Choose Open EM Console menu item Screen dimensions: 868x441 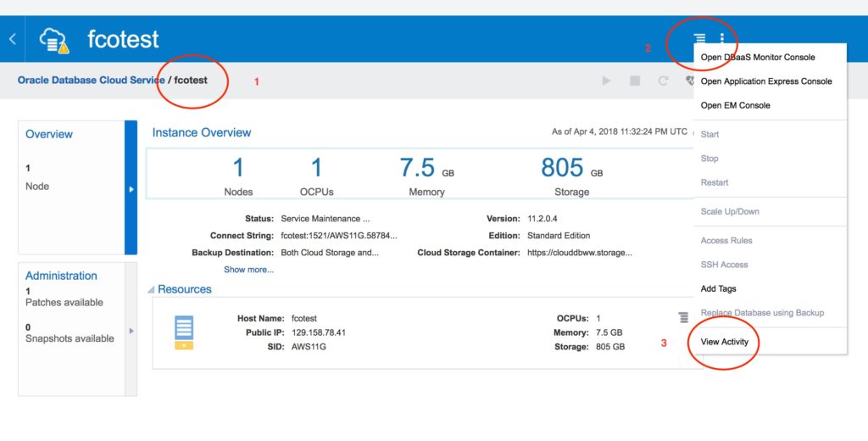[x=735, y=105]
